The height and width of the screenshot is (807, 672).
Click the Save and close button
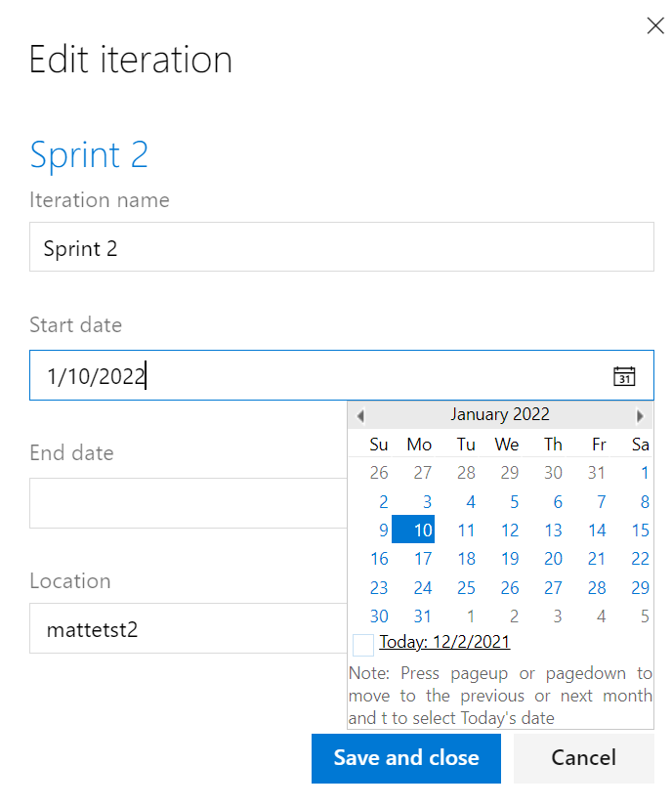coord(406,758)
